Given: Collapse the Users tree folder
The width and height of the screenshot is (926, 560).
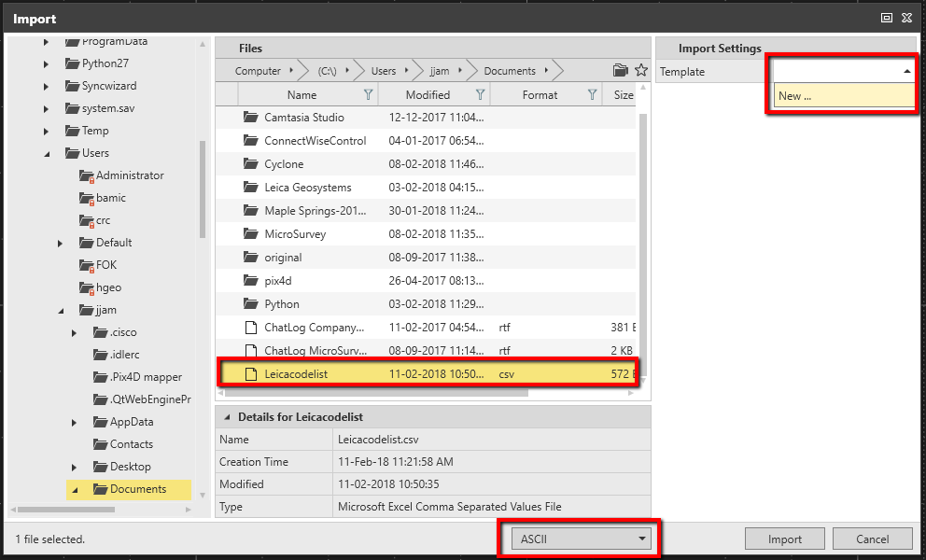Looking at the screenshot, I should coord(47,153).
